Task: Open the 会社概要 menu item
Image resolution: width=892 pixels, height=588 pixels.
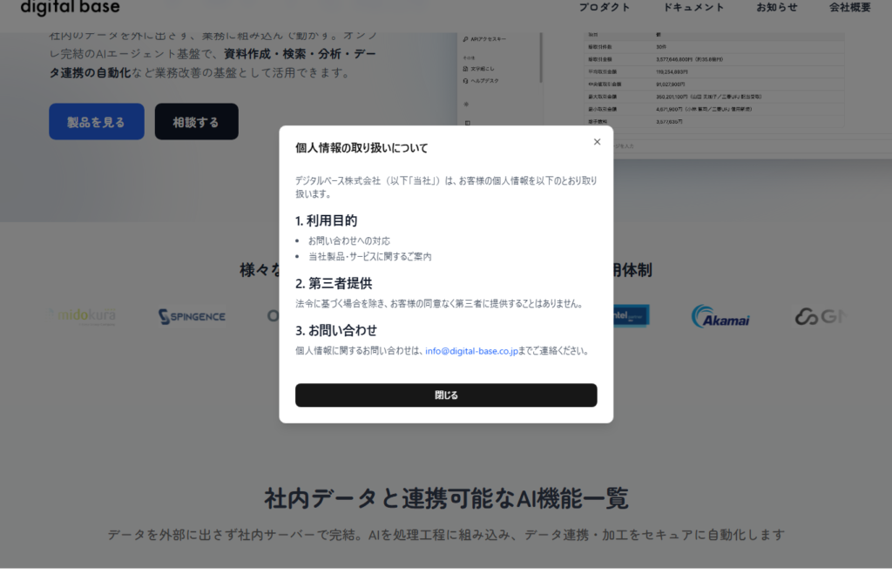Action: coord(850,7)
